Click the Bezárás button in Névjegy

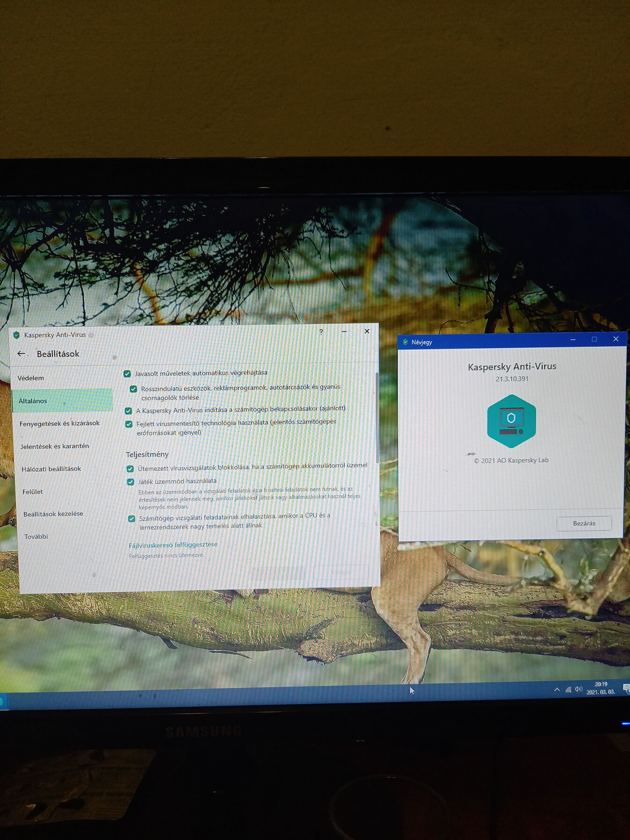click(584, 523)
